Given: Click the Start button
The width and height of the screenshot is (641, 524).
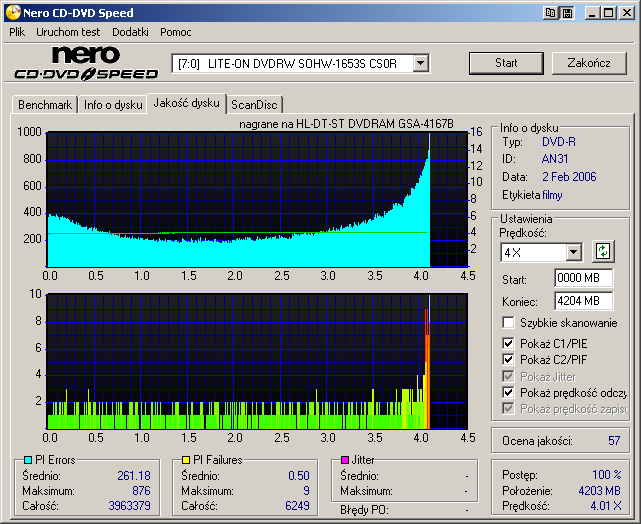Looking at the screenshot, I should click(506, 63).
